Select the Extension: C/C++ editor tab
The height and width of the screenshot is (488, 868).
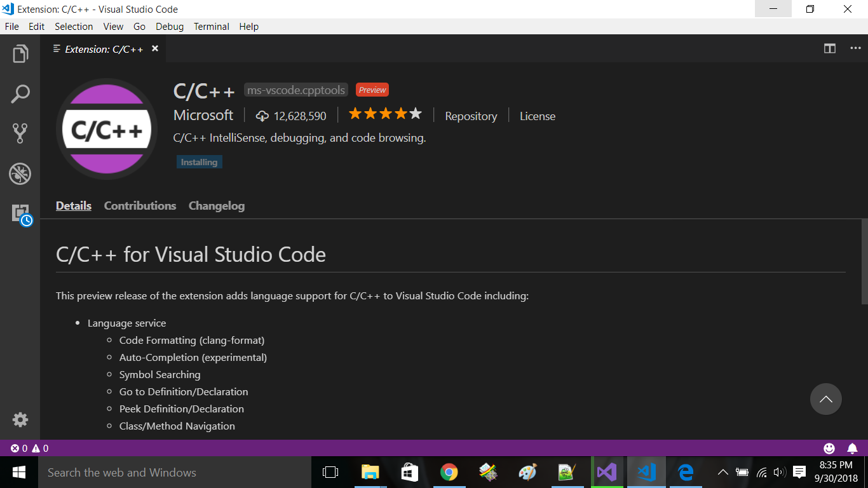click(103, 49)
